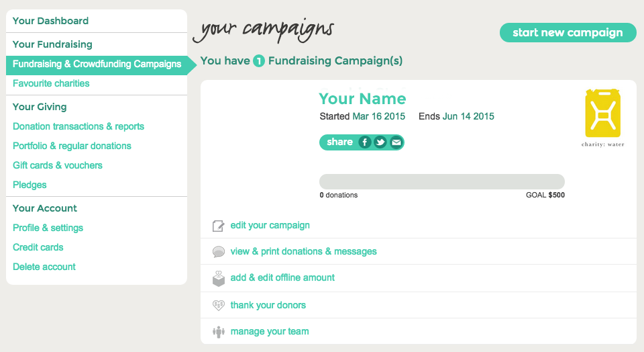
Task: Share campaign by email envelope icon
Action: pyautogui.click(x=396, y=142)
